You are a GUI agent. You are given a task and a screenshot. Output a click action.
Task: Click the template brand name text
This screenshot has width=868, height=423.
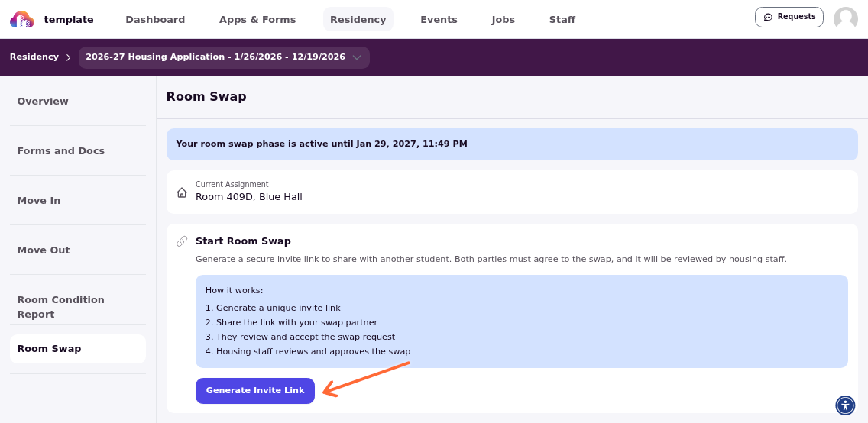coord(69,20)
